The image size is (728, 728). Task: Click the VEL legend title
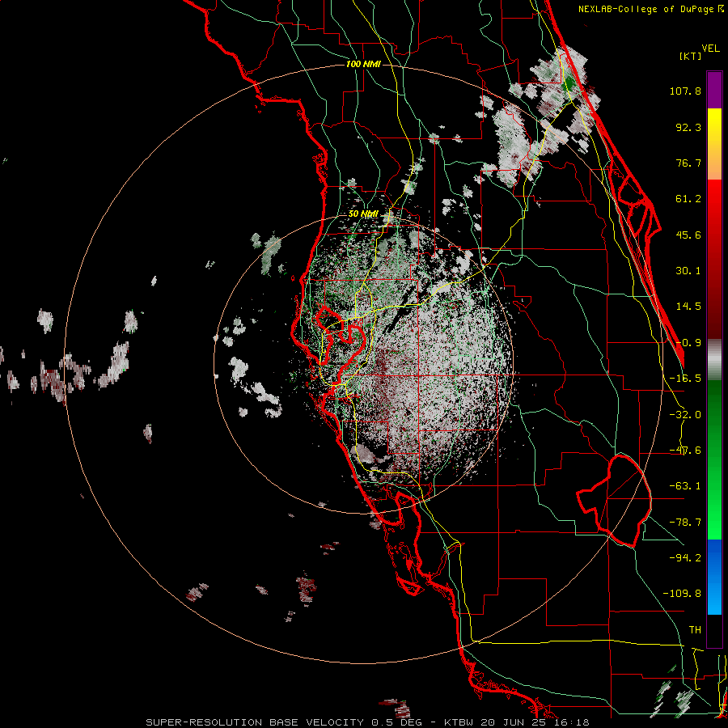point(710,49)
